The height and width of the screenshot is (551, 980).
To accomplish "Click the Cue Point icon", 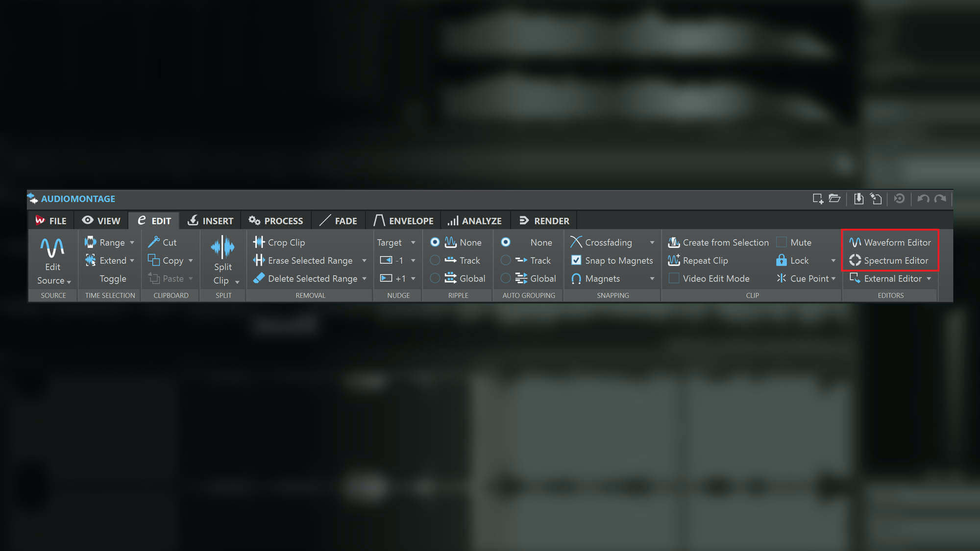I will [x=782, y=278].
